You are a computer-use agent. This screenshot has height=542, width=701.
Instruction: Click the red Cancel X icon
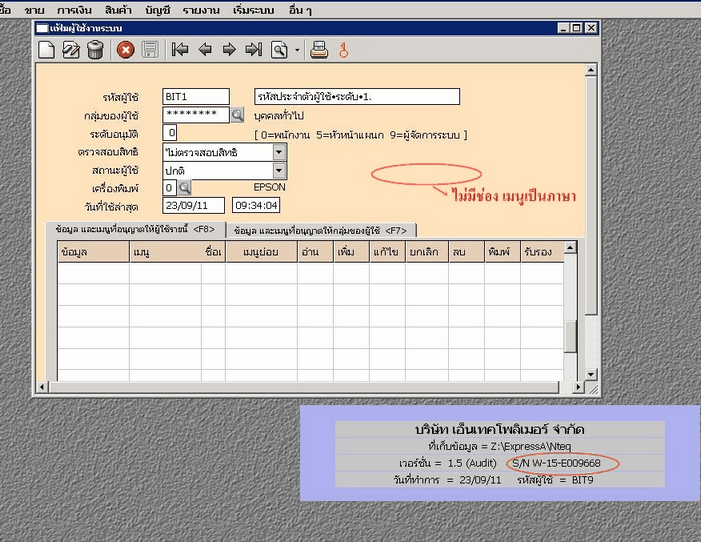pos(126,49)
